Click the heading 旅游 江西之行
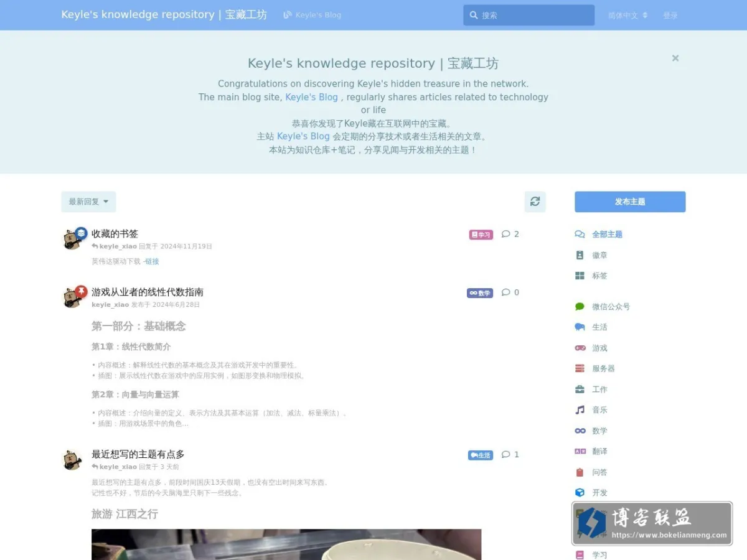Viewport: 747px width, 560px height. [x=125, y=514]
